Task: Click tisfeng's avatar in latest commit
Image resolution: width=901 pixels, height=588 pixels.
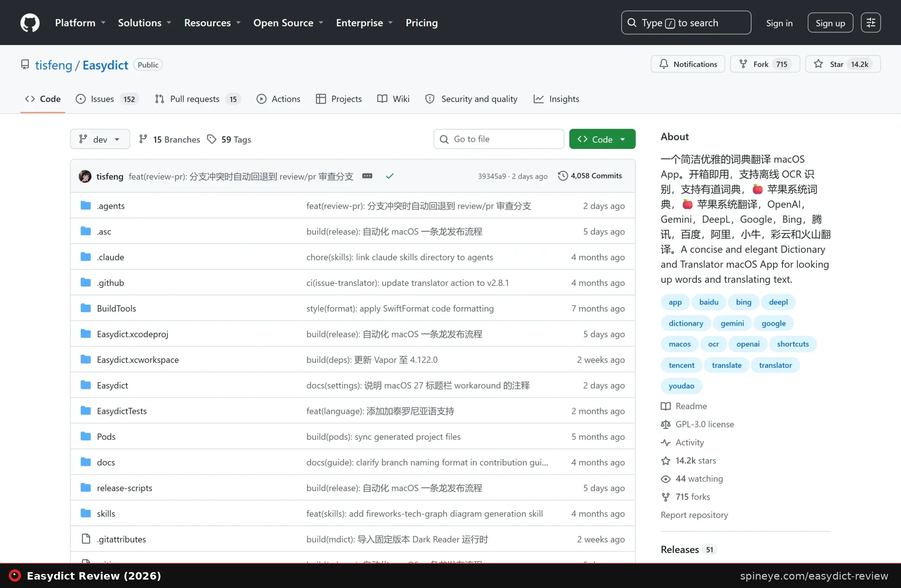Action: pyautogui.click(x=85, y=176)
